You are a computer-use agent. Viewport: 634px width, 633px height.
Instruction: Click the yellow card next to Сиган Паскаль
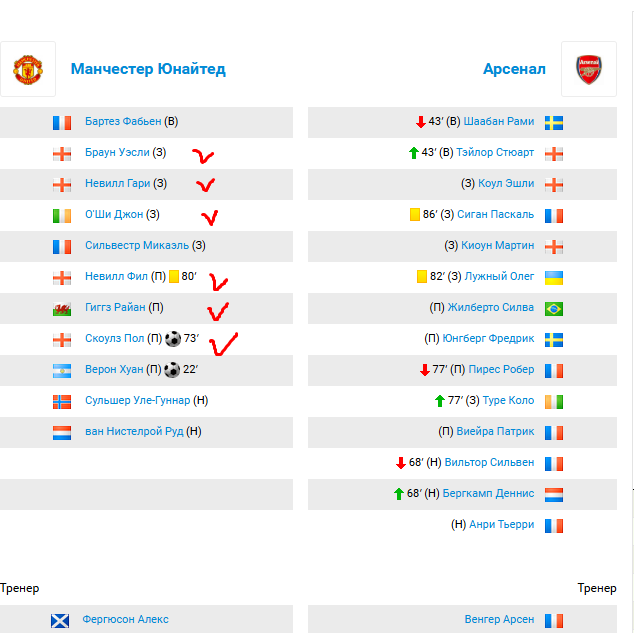(415, 214)
